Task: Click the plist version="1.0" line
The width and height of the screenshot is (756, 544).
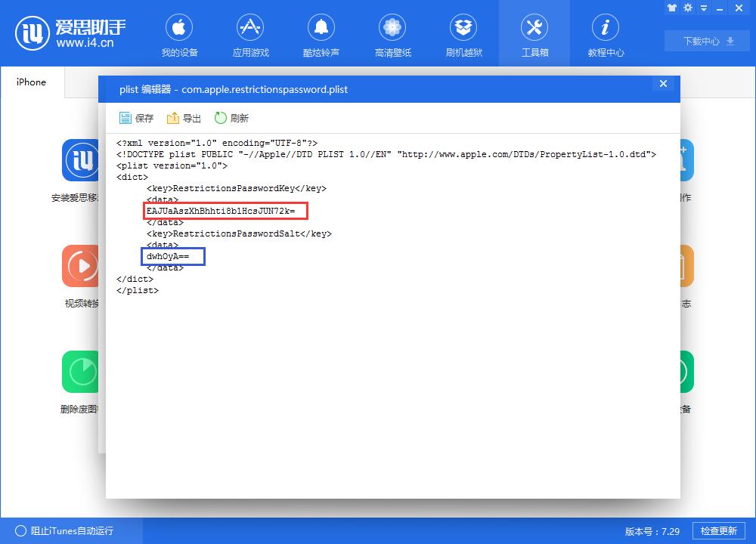Action: pos(172,165)
